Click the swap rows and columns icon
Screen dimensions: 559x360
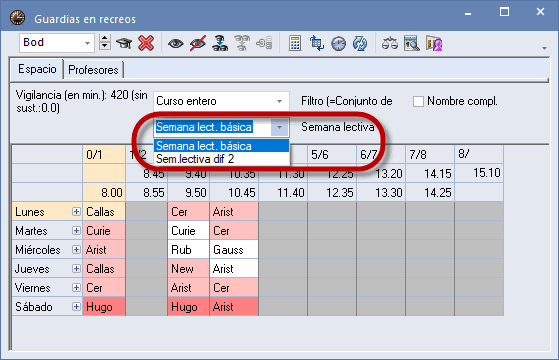coord(316,43)
